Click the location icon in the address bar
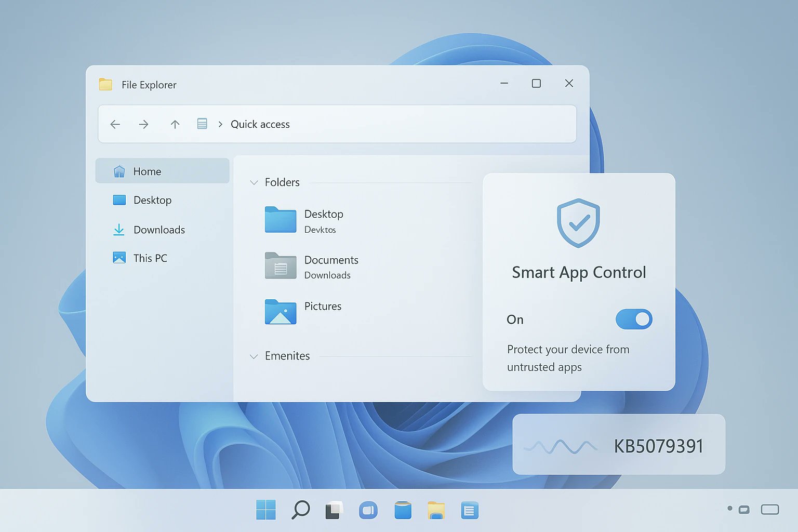This screenshot has height=532, width=798. coord(202,124)
